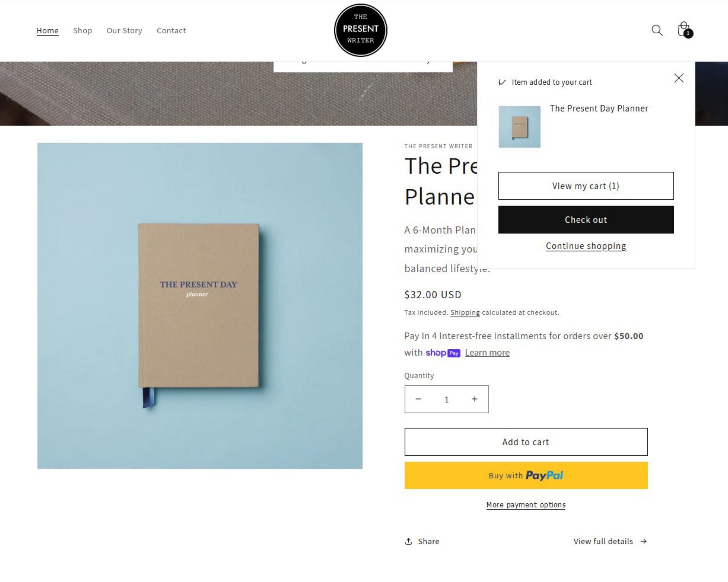Go to the Home menu item
The height and width of the screenshot is (582, 728).
click(48, 31)
